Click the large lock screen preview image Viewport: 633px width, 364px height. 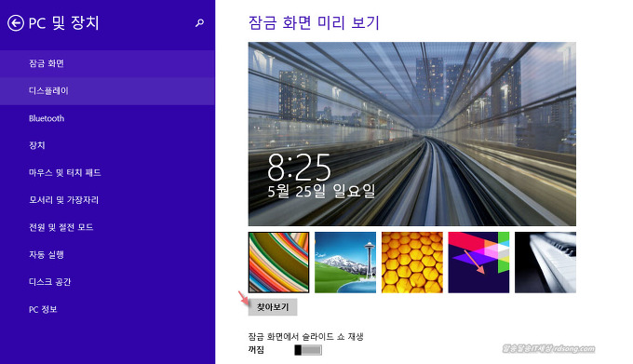[x=412, y=134]
